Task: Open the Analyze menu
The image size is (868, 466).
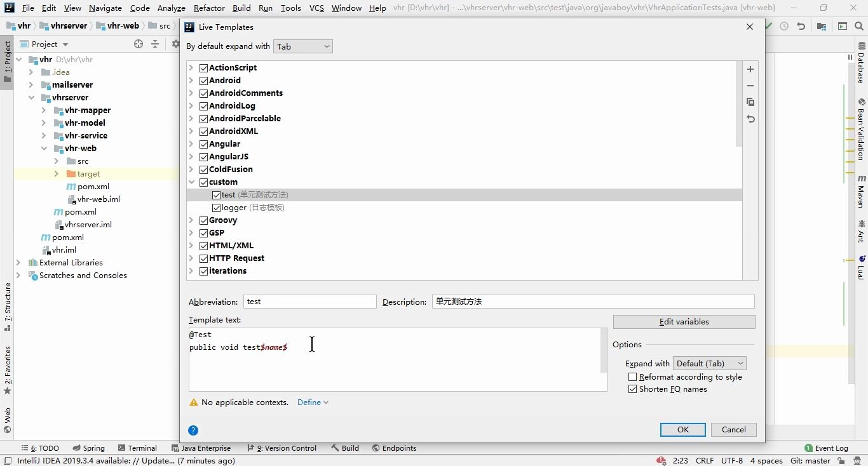Action: pos(172,8)
